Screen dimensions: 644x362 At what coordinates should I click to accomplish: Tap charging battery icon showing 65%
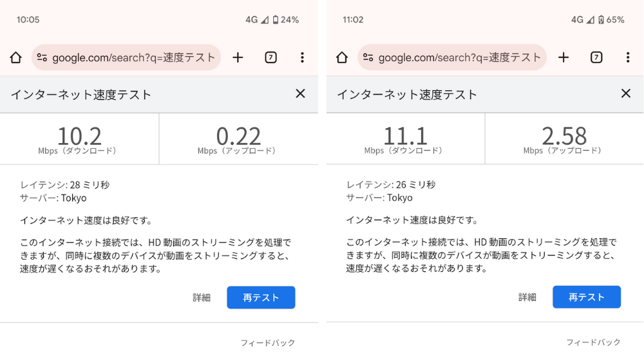[601, 20]
